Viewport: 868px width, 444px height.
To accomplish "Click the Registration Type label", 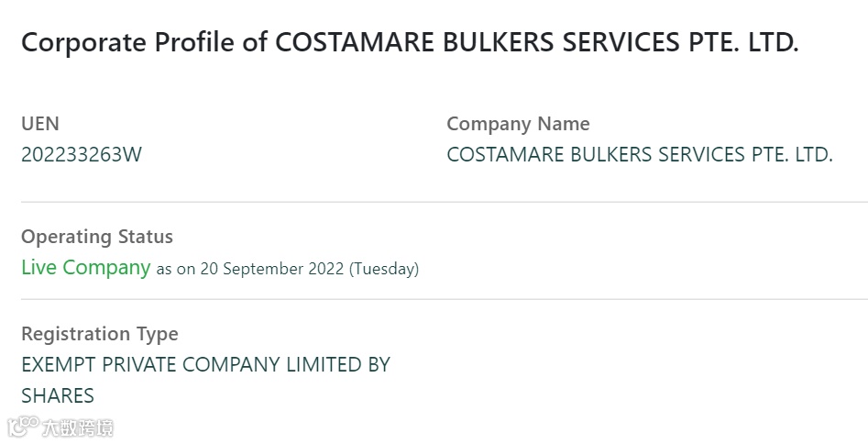I will coord(99,334).
